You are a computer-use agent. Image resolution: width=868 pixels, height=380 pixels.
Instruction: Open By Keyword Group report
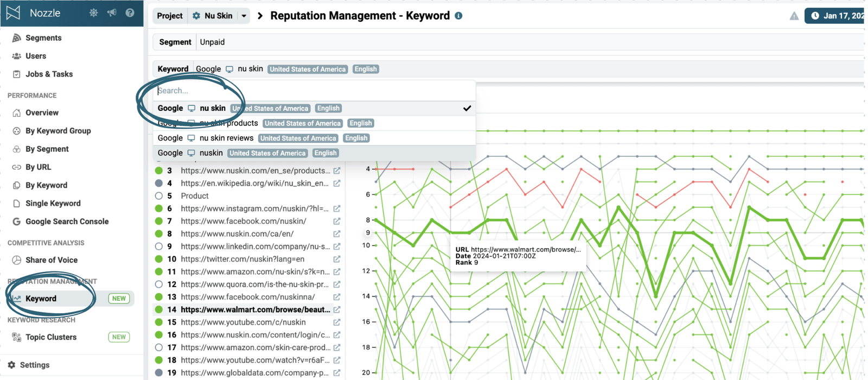click(58, 131)
